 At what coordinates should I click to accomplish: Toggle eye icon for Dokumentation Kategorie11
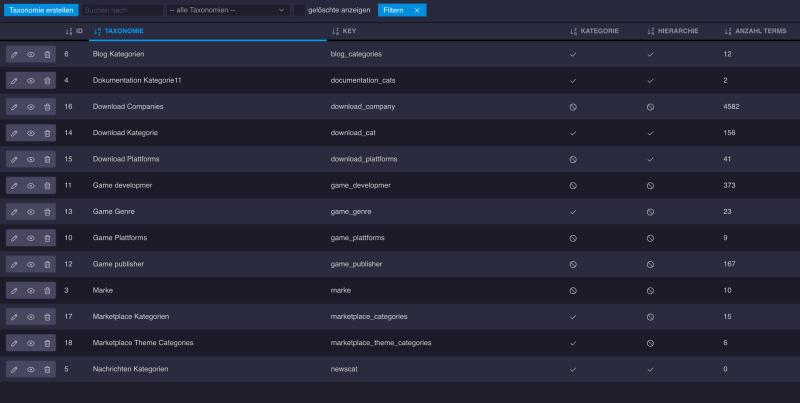[x=31, y=80]
